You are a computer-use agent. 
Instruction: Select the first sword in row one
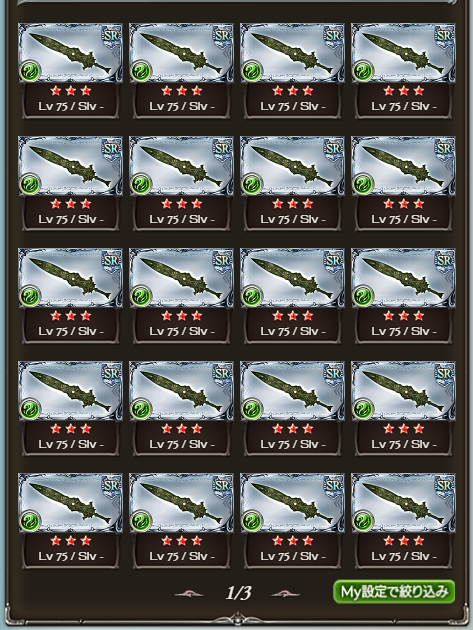70,53
